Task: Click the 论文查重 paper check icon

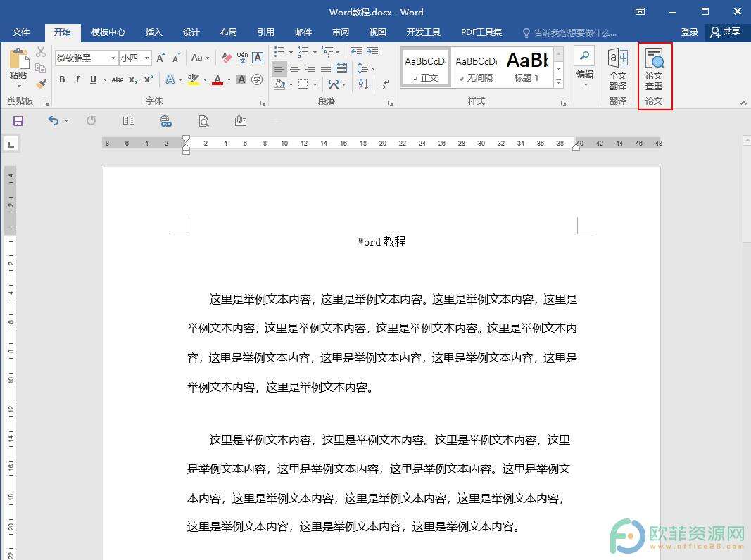Action: coord(654,70)
